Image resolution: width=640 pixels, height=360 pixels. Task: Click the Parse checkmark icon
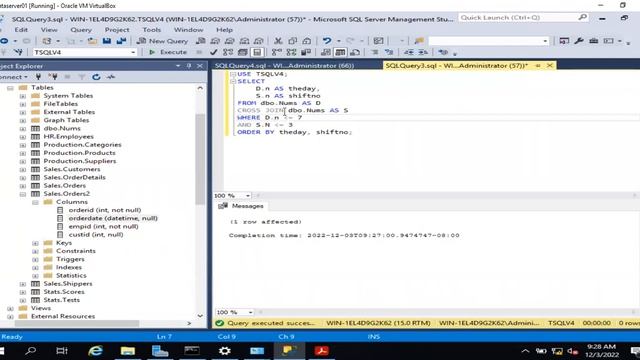pos(213,52)
